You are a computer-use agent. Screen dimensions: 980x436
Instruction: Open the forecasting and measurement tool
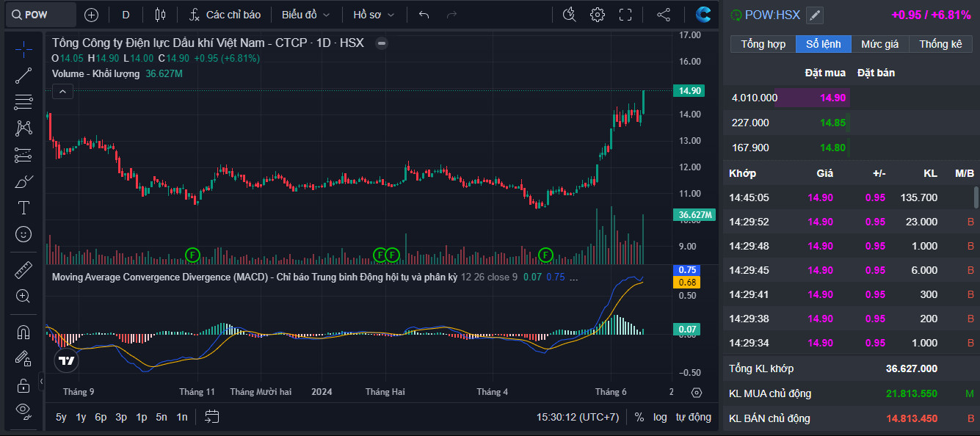coord(23,155)
